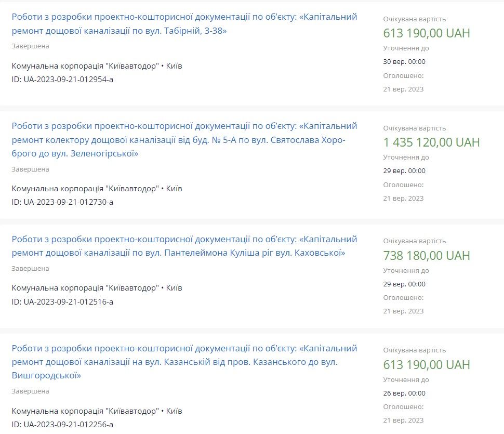Click the 613 190,00 UAH value of Табірній tender
The image size is (504, 434).
[427, 33]
